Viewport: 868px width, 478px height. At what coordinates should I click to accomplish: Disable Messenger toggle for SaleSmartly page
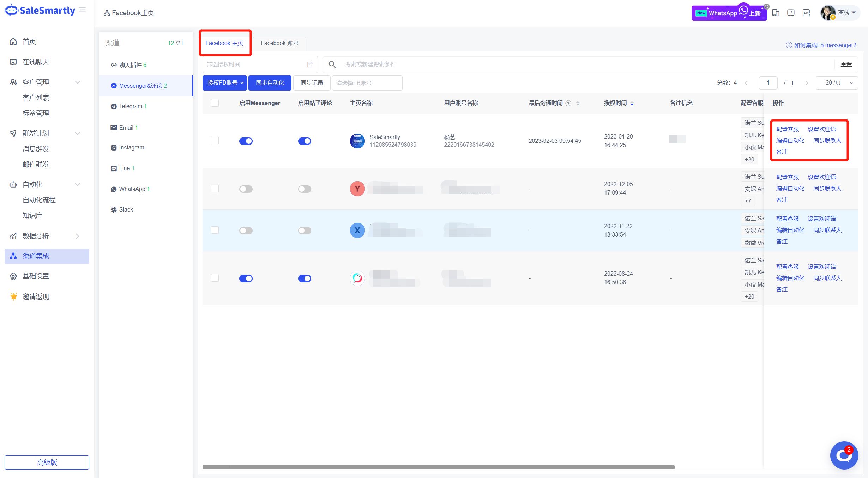[x=246, y=141]
